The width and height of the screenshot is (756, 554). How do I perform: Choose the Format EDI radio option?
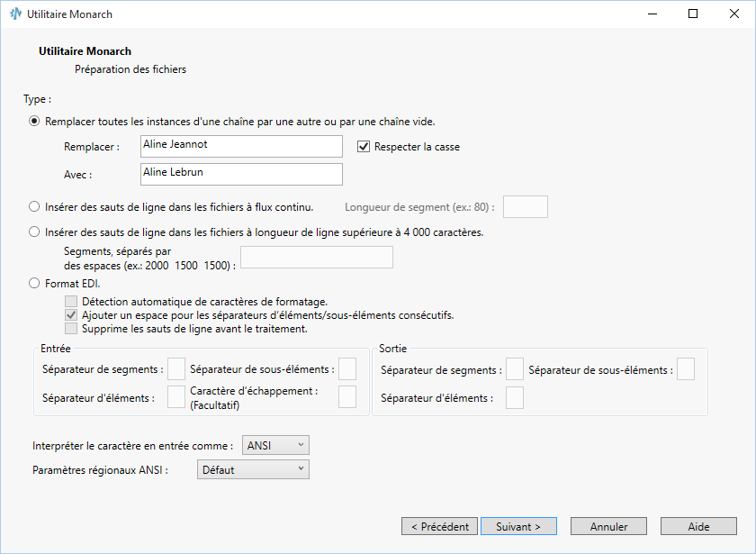(x=34, y=283)
